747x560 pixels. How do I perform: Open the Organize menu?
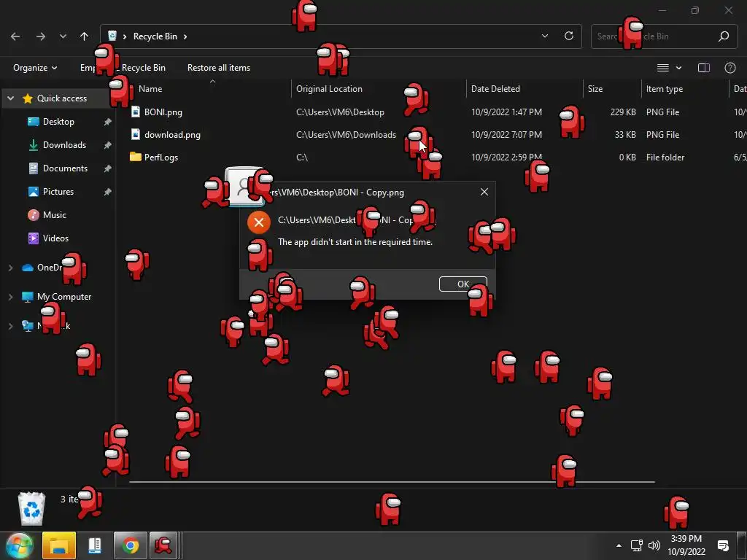click(35, 68)
